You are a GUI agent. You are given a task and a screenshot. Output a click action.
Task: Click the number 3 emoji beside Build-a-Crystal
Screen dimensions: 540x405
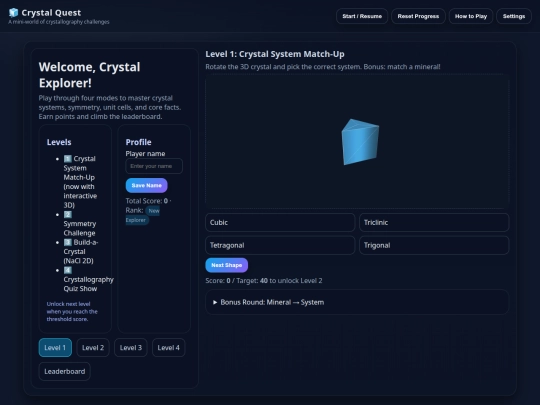pyautogui.click(x=68, y=242)
